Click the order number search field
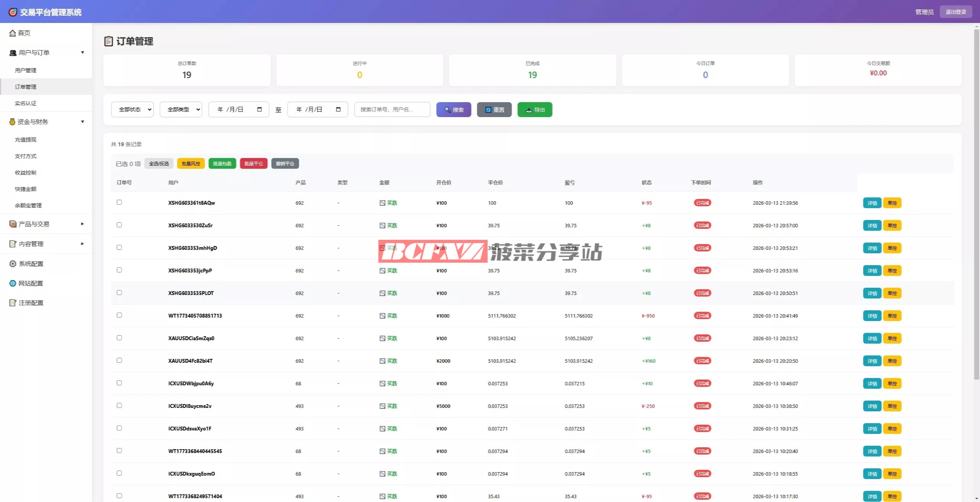This screenshot has height=502, width=980. tap(392, 109)
